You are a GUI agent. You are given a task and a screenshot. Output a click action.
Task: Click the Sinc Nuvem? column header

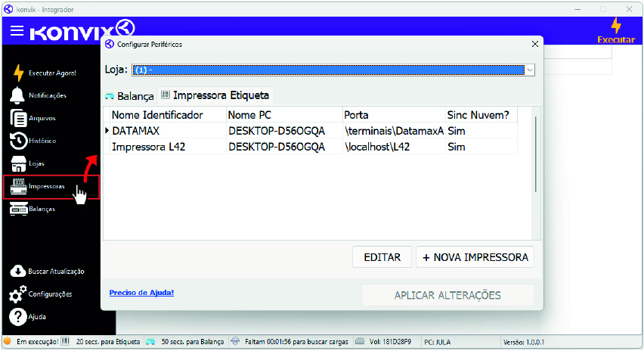481,115
